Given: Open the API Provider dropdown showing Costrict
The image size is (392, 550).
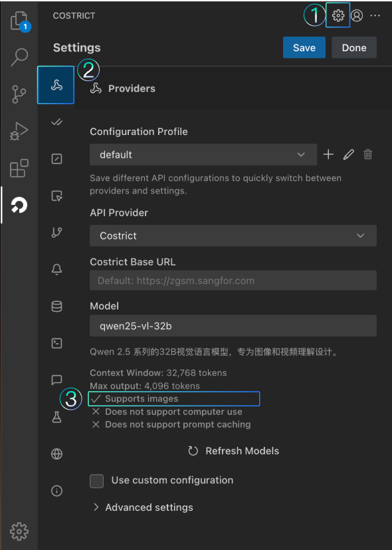Looking at the screenshot, I should [x=233, y=235].
